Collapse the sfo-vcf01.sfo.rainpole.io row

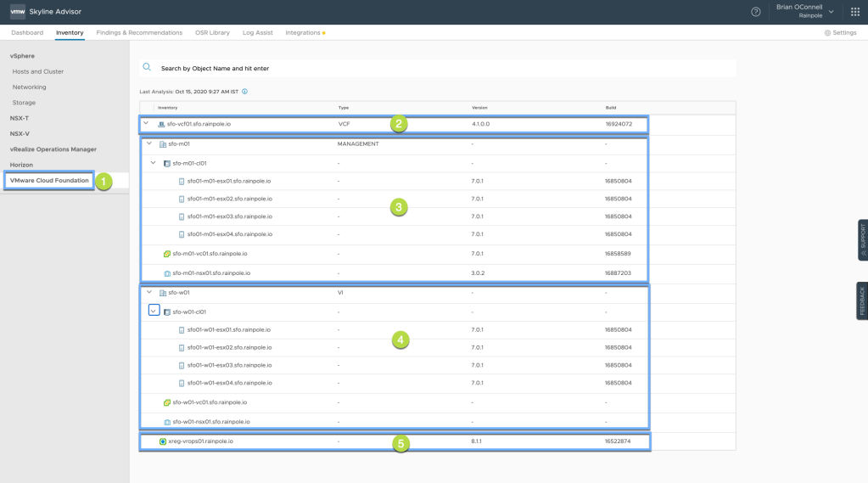click(x=146, y=124)
